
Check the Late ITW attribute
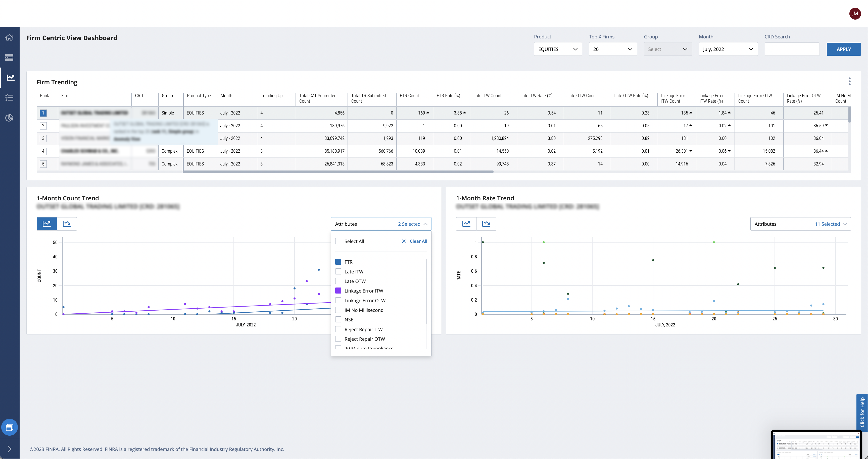[338, 271]
